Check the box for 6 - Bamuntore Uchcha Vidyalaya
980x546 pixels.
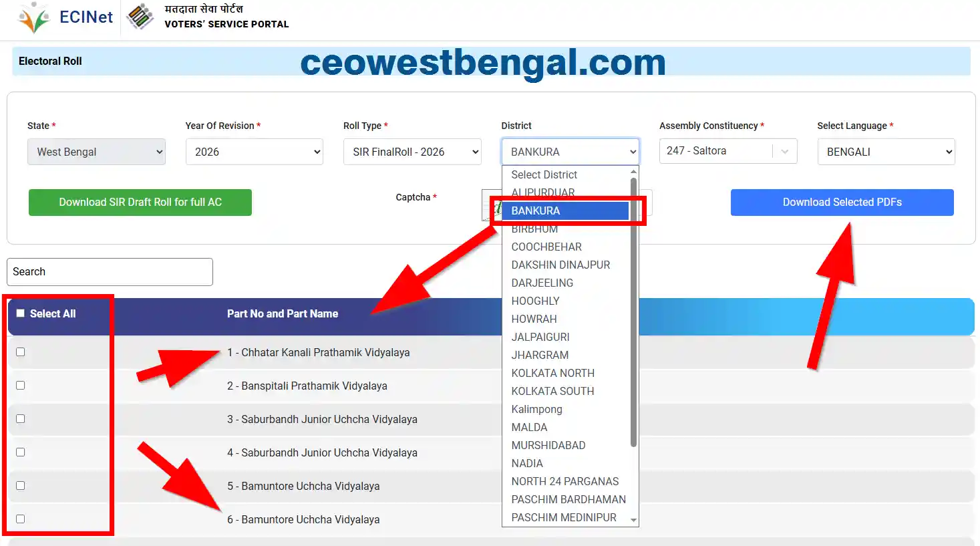pos(21,519)
